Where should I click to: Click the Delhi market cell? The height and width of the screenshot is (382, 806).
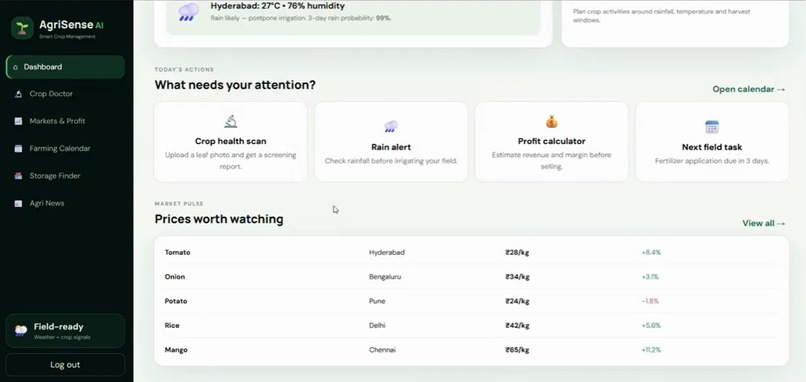(x=377, y=325)
